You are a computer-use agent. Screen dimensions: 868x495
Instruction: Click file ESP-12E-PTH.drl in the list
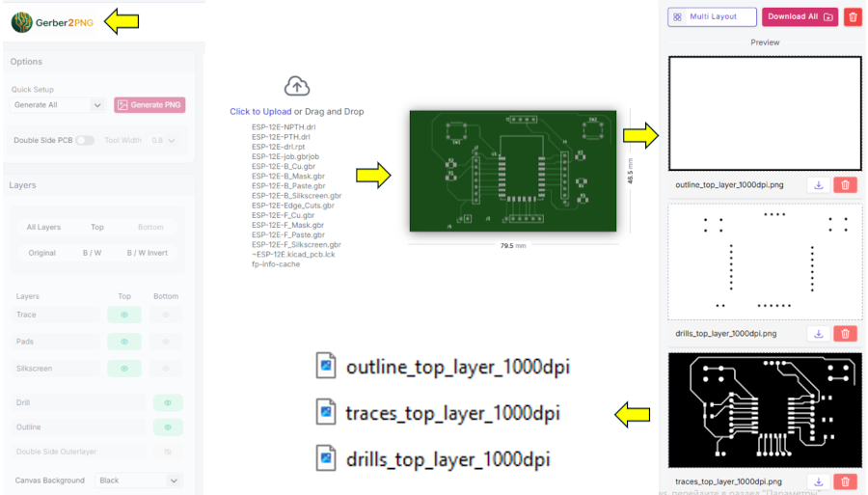[x=281, y=137]
